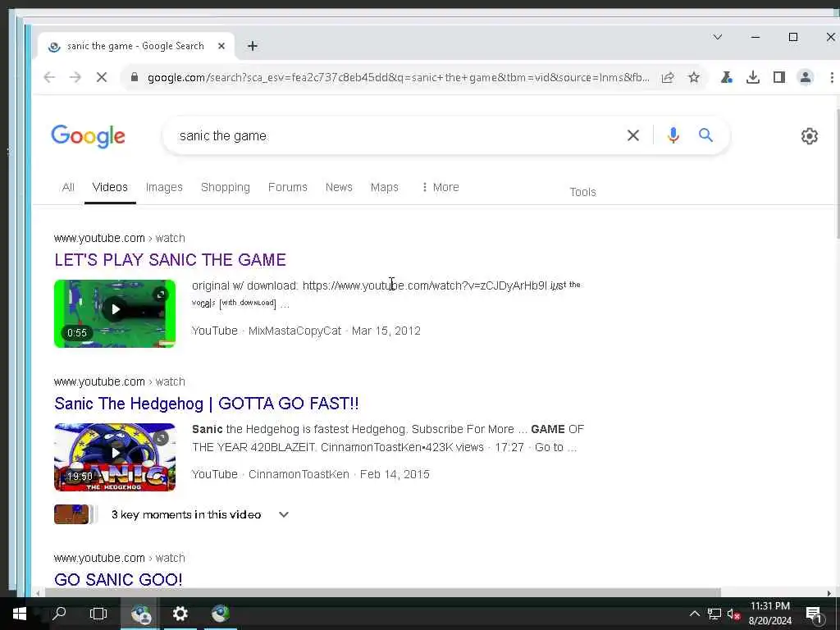This screenshot has width=840, height=630.
Task: Stop loading the page
Action: [101, 77]
